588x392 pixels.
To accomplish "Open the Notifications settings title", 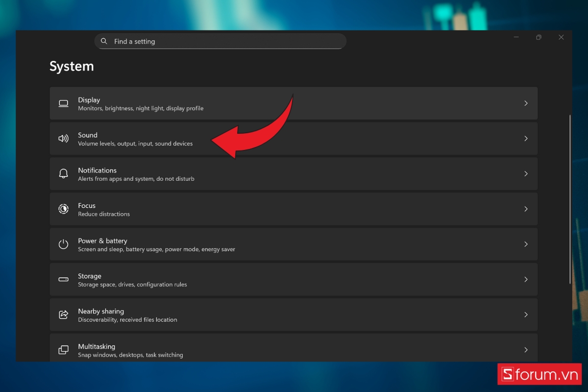I will (97, 171).
